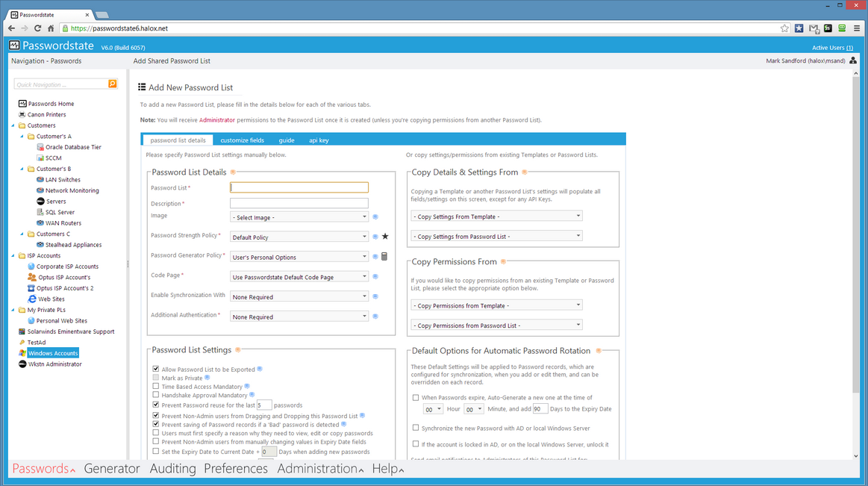Click the user icon next to Mark Sandford
The width and height of the screenshot is (868, 486).
pyautogui.click(x=852, y=60)
